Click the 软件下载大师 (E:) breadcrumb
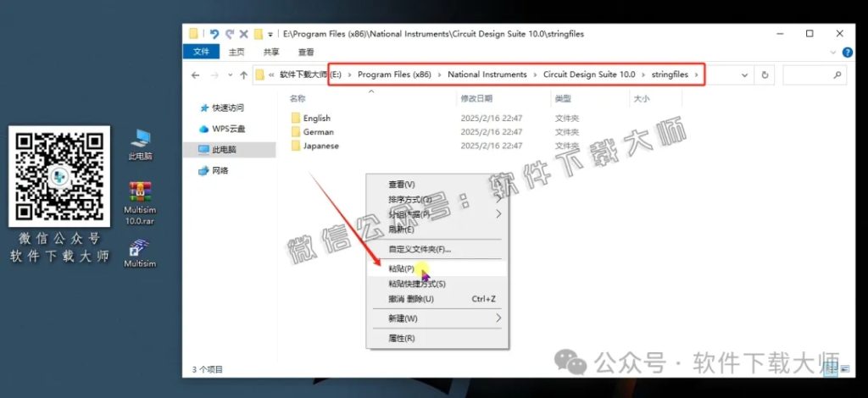 310,74
